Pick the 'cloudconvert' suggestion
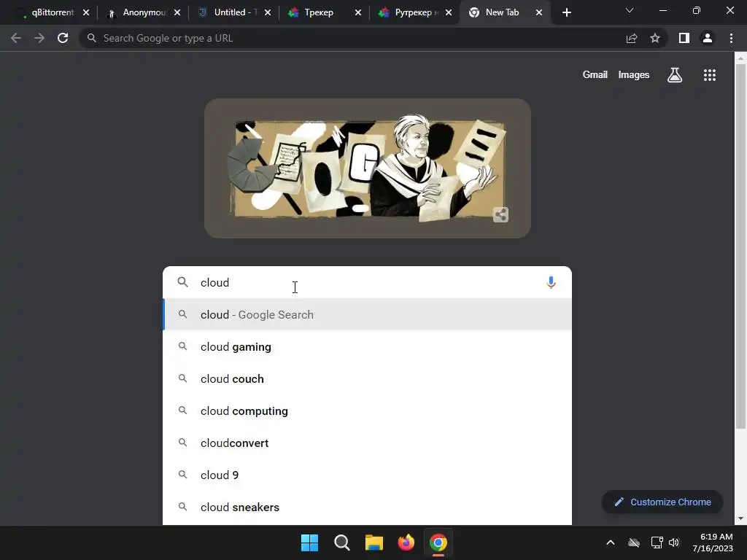The image size is (747, 560). (368, 443)
